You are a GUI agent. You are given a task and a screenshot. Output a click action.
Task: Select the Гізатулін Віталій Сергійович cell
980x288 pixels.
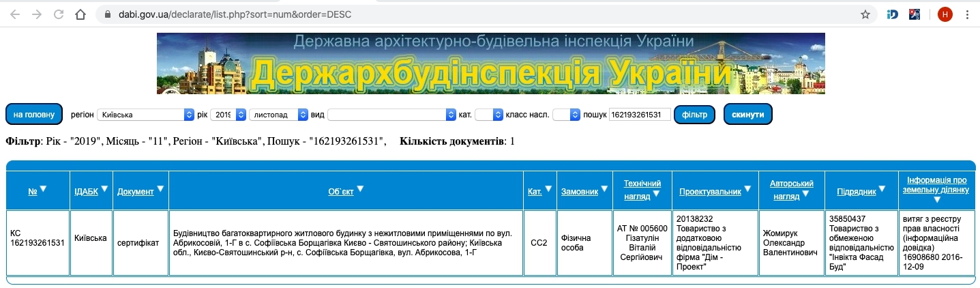(642, 243)
